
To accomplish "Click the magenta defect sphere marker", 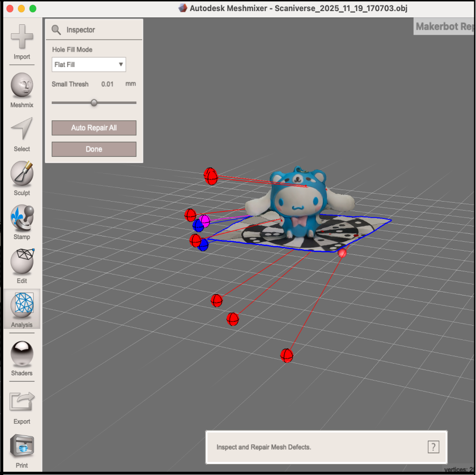I will point(204,220).
